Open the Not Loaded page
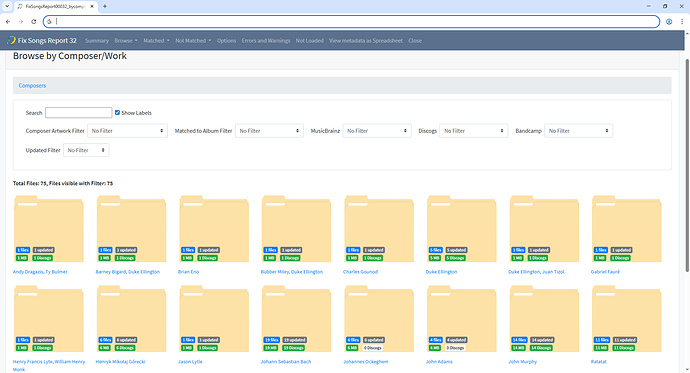 (x=309, y=40)
